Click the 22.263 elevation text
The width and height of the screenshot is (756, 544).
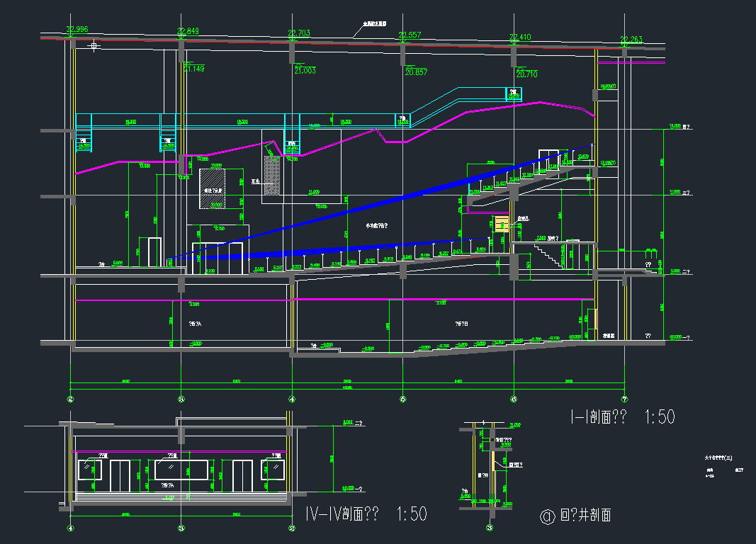pyautogui.click(x=631, y=39)
